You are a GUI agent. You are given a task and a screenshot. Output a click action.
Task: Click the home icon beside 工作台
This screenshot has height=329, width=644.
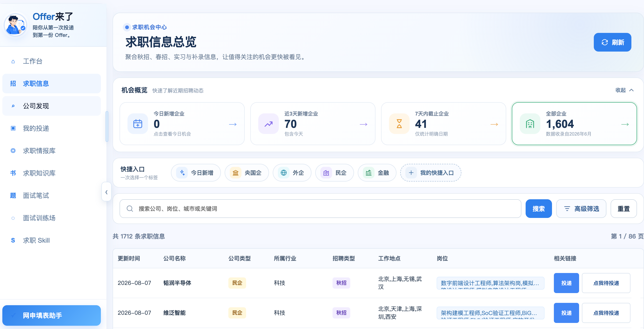(x=13, y=61)
